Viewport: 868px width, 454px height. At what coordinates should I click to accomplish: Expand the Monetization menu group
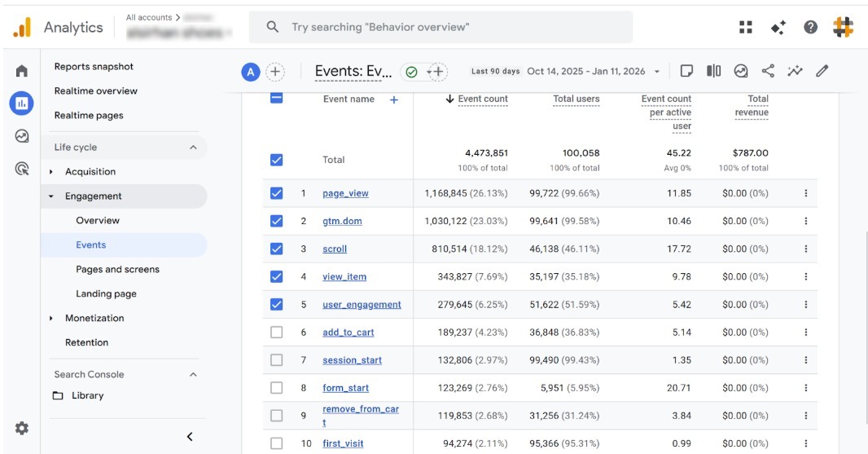51,319
